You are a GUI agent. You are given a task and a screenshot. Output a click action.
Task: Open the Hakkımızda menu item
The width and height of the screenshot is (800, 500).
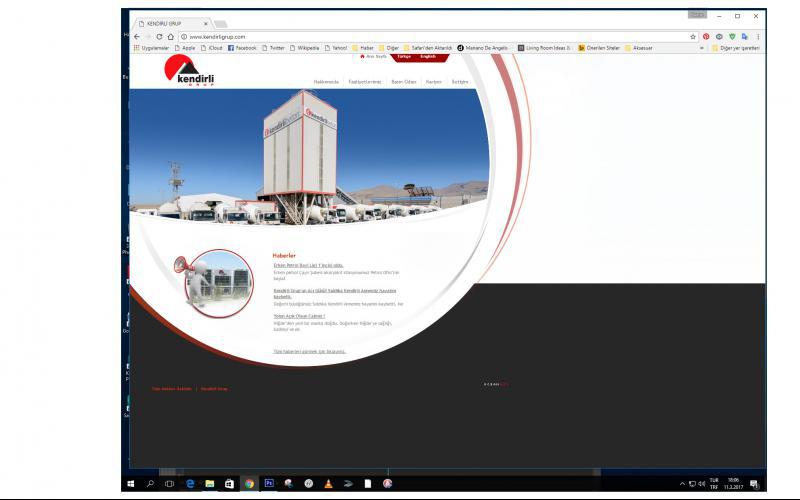(x=326, y=82)
